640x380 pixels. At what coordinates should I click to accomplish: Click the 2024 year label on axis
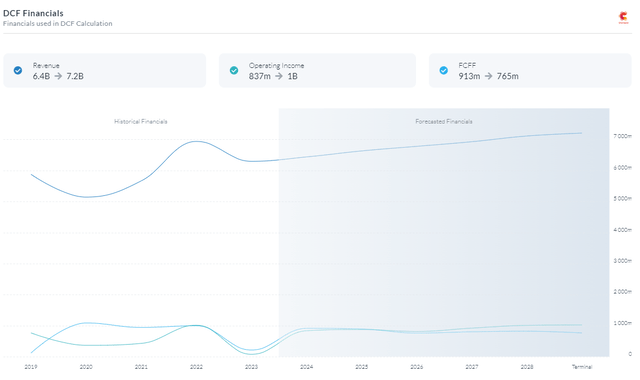tap(307, 367)
